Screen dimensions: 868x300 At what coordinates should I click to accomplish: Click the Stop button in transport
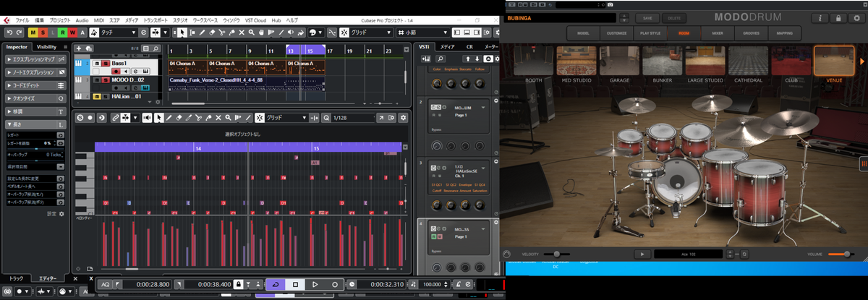click(295, 285)
